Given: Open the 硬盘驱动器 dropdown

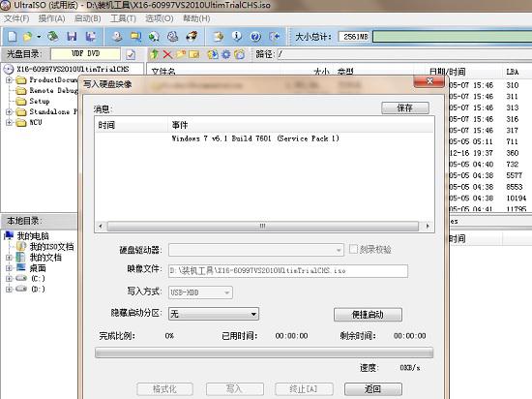Looking at the screenshot, I should click(256, 250).
